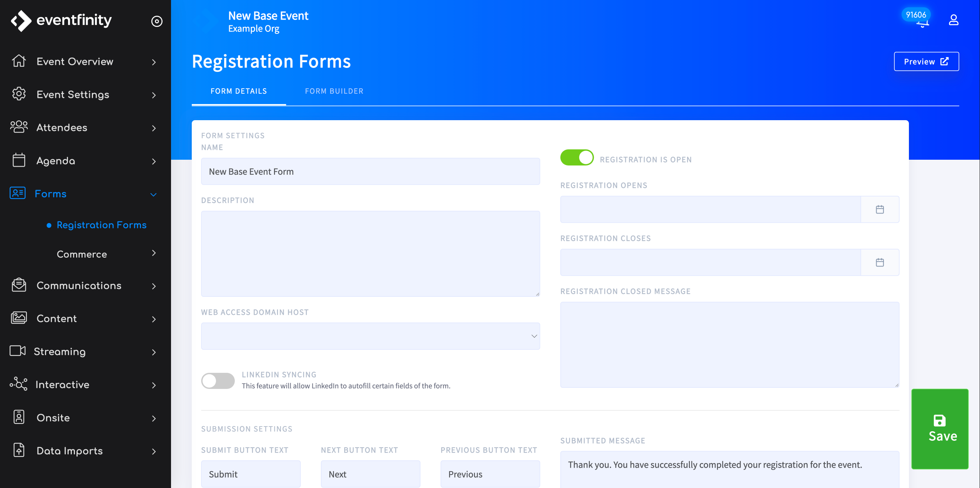Screen dimensions: 980x488
Task: Open Web Access Domain Host dropdown
Action: tap(370, 336)
